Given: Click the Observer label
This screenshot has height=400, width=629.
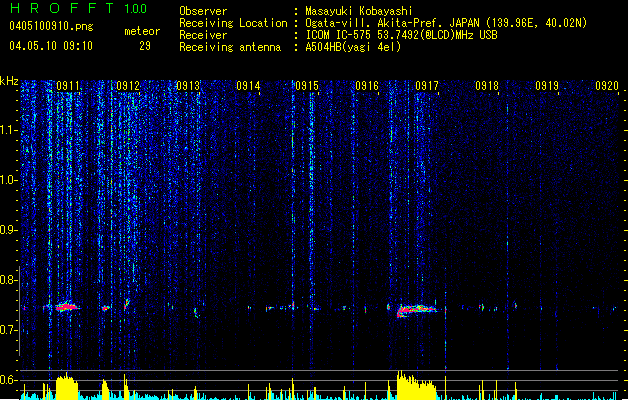Looking at the screenshot, I should tap(203, 11).
